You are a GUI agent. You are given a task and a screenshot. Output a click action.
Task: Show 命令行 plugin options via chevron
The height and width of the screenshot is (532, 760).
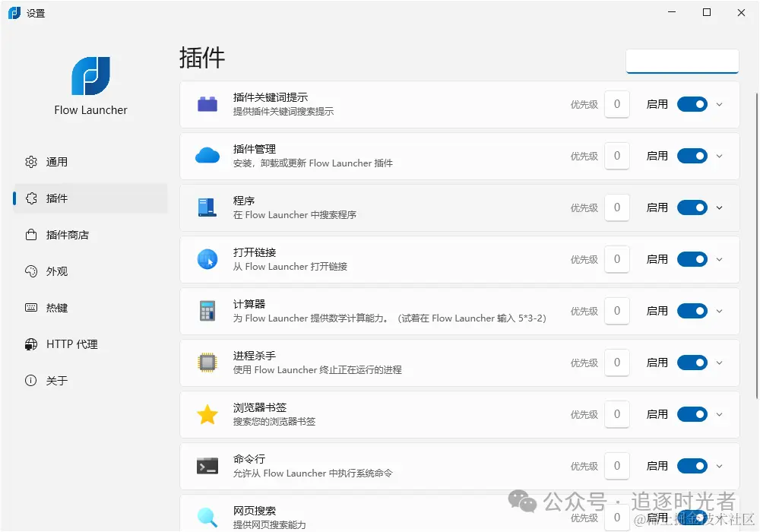719,466
